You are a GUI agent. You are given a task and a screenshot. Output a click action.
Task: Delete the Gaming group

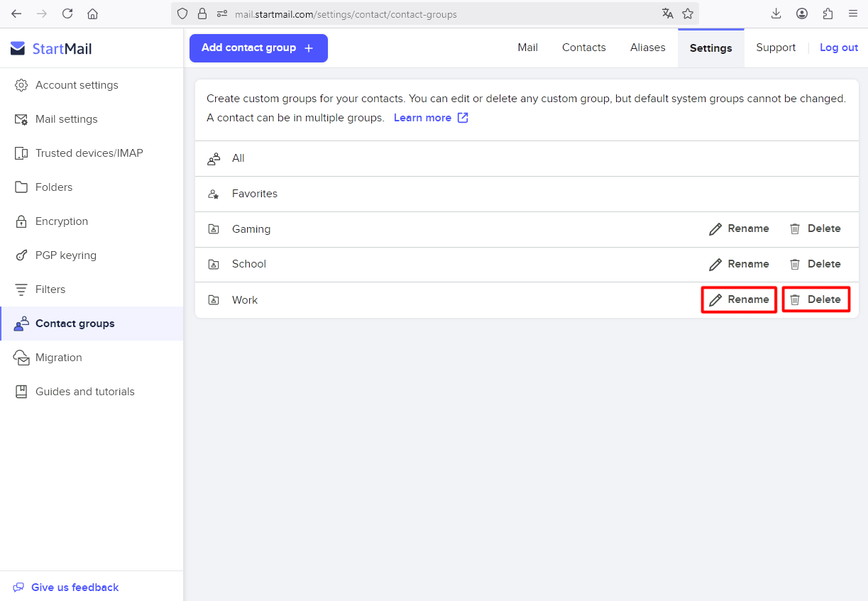815,228
